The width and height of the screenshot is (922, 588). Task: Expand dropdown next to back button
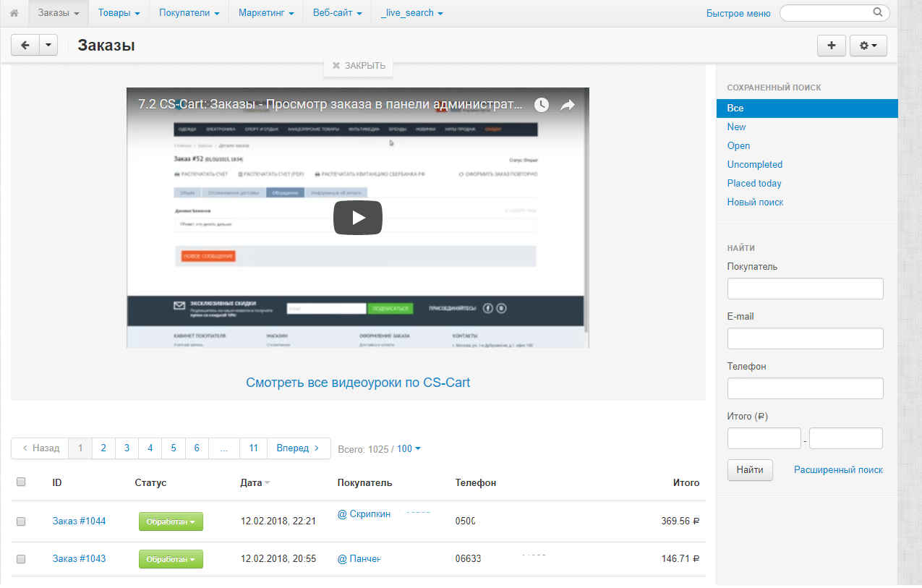[48, 46]
